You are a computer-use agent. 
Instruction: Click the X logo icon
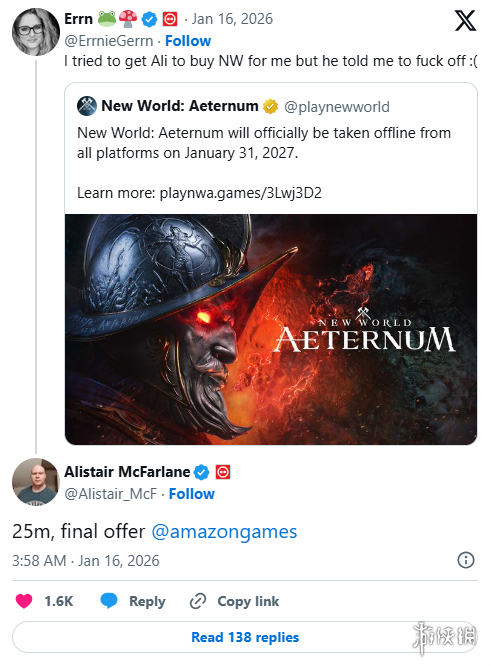tap(465, 20)
